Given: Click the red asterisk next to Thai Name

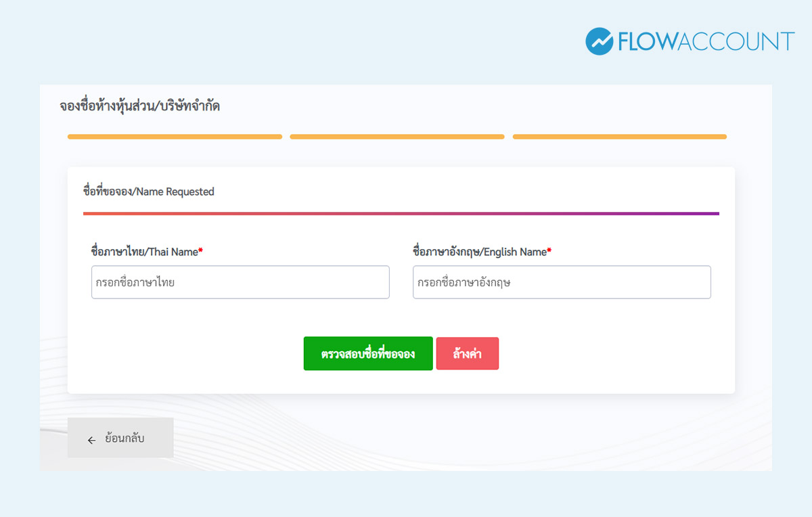Looking at the screenshot, I should coord(201,252).
